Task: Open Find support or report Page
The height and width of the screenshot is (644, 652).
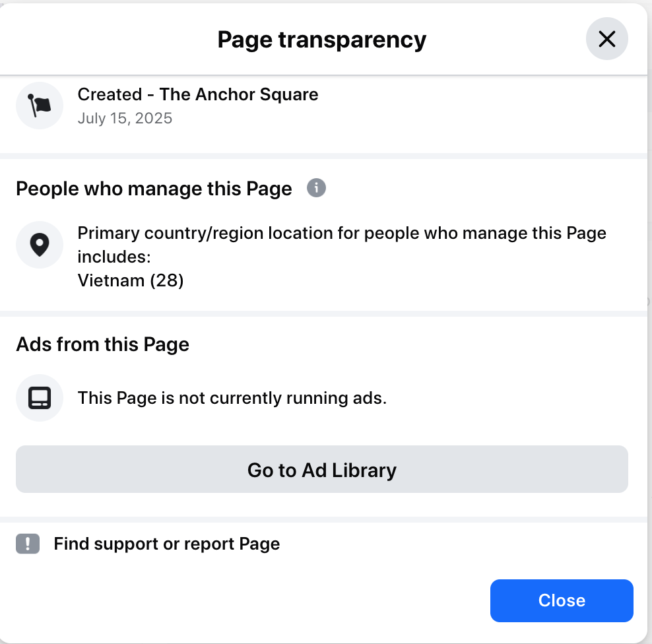Action: (x=166, y=544)
